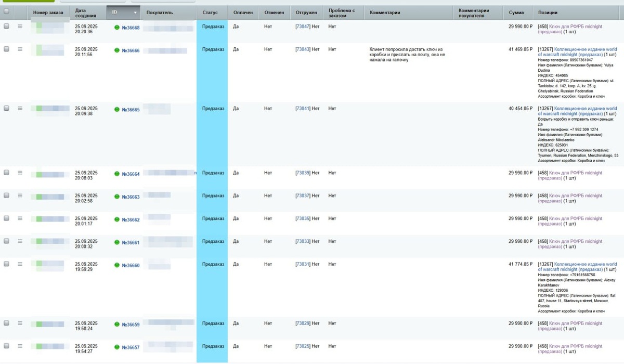The height and width of the screenshot is (364, 624).
Task: Open shipment link 73031
Action: 303,264
